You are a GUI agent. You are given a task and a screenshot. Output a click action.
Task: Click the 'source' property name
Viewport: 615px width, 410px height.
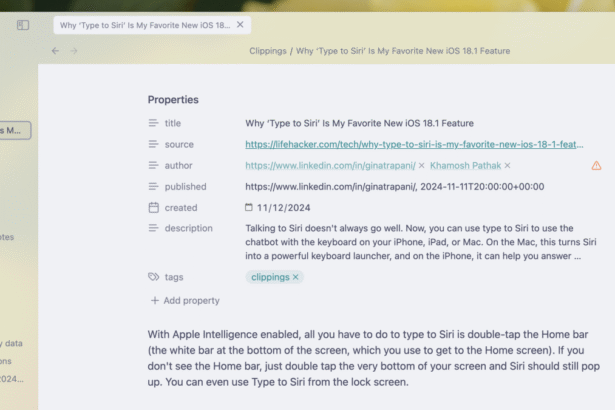[x=179, y=144]
